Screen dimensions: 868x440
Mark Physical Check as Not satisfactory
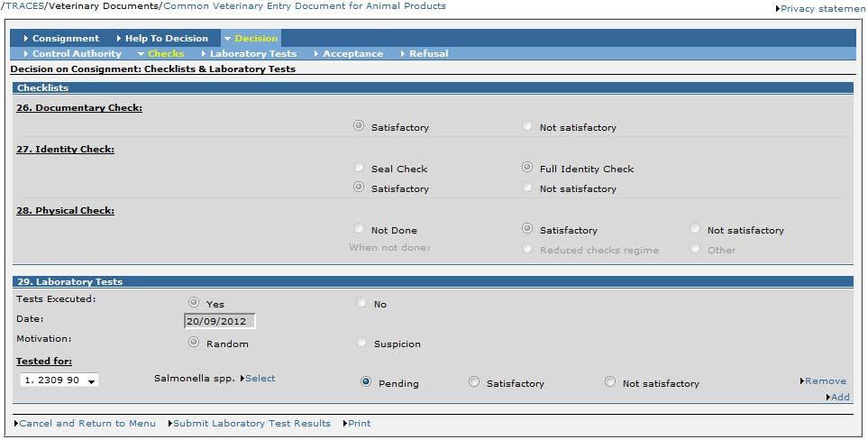pyautogui.click(x=695, y=229)
